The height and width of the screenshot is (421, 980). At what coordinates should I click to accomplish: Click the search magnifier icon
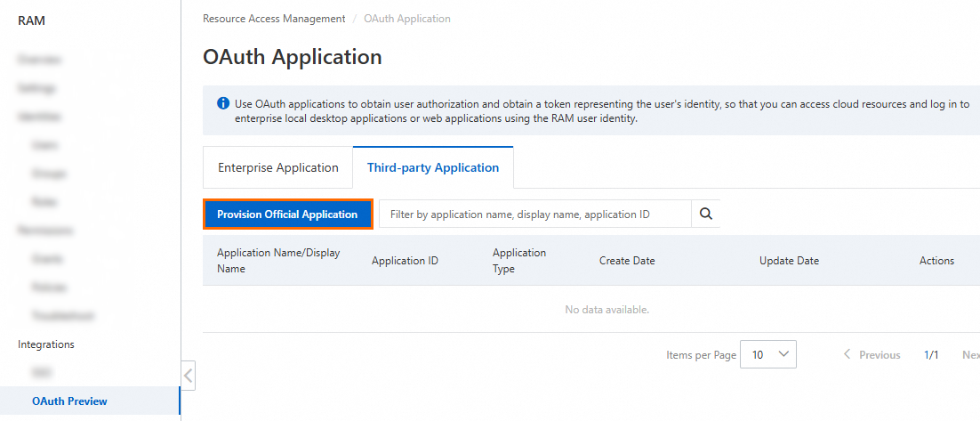click(706, 214)
